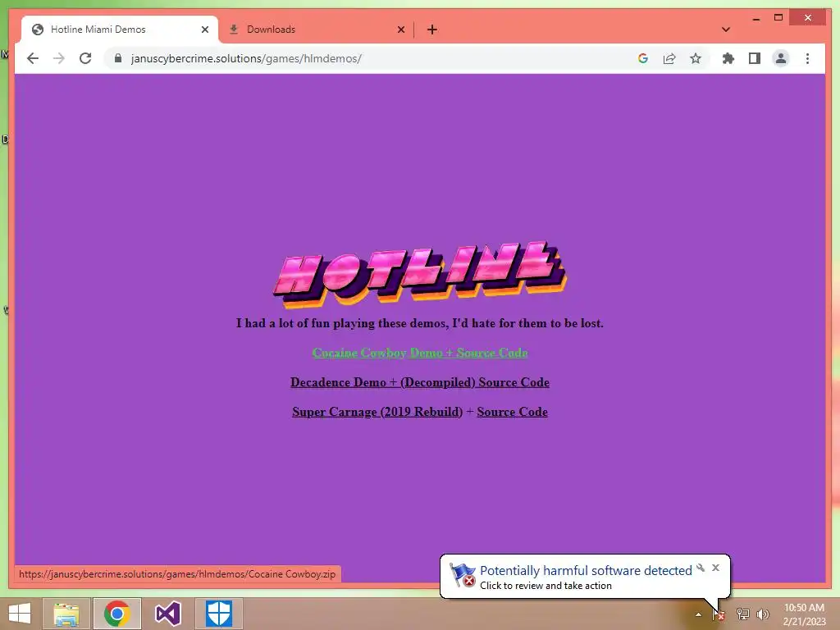
Task: Maximize the Chrome window
Action: point(778,18)
